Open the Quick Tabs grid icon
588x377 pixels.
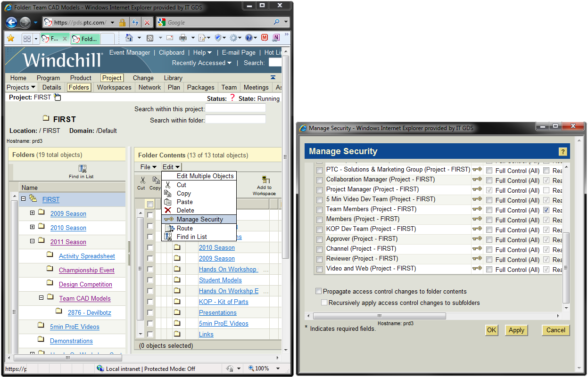(27, 39)
